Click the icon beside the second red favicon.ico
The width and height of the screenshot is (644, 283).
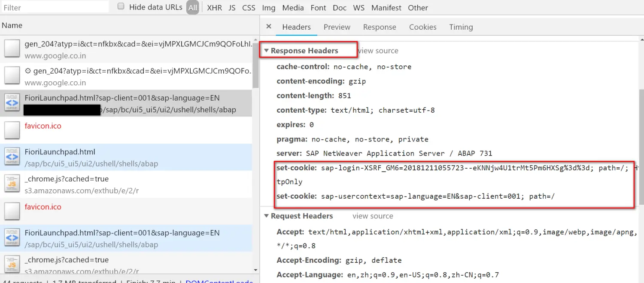(12, 211)
